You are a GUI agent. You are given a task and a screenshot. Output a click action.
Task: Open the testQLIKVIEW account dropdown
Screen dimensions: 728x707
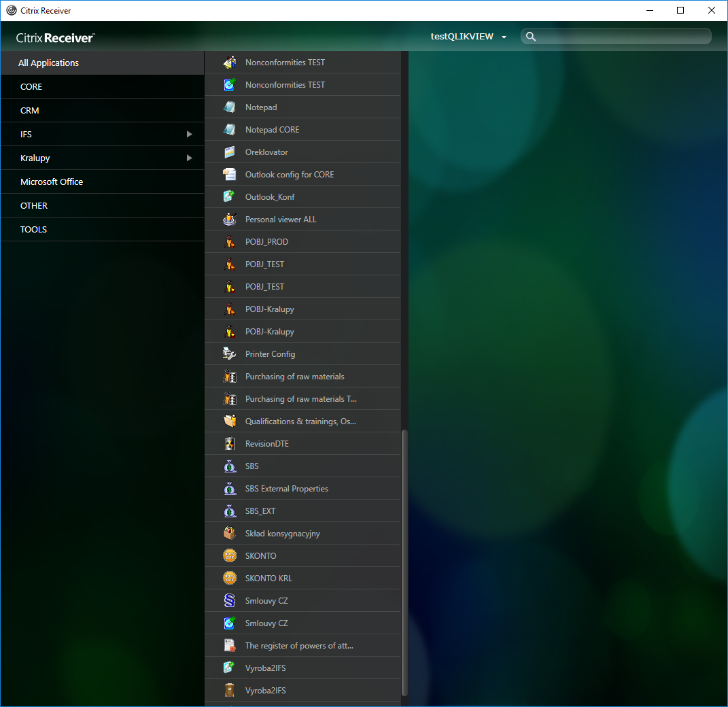coord(468,37)
